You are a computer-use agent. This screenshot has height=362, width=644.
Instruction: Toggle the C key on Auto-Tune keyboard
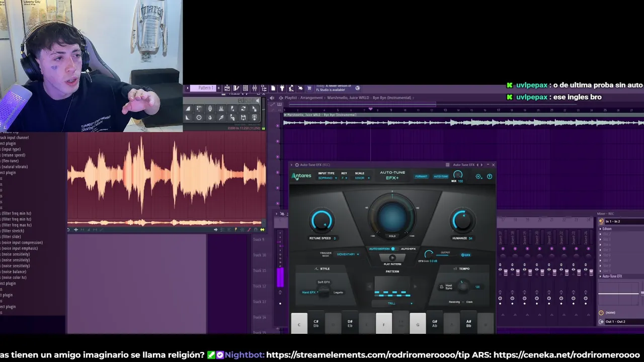tap(299, 323)
